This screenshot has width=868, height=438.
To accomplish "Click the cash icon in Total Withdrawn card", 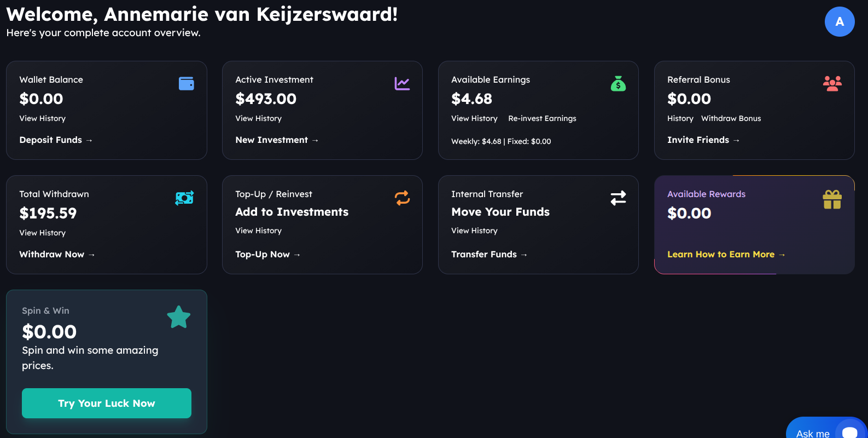I will point(184,198).
